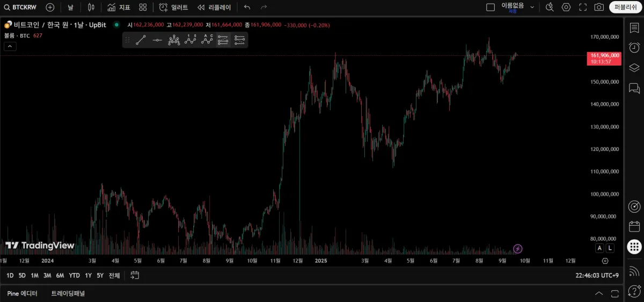Open the hotlists target icon panel
The width and height of the screenshot is (644, 302).
pyautogui.click(x=634, y=206)
